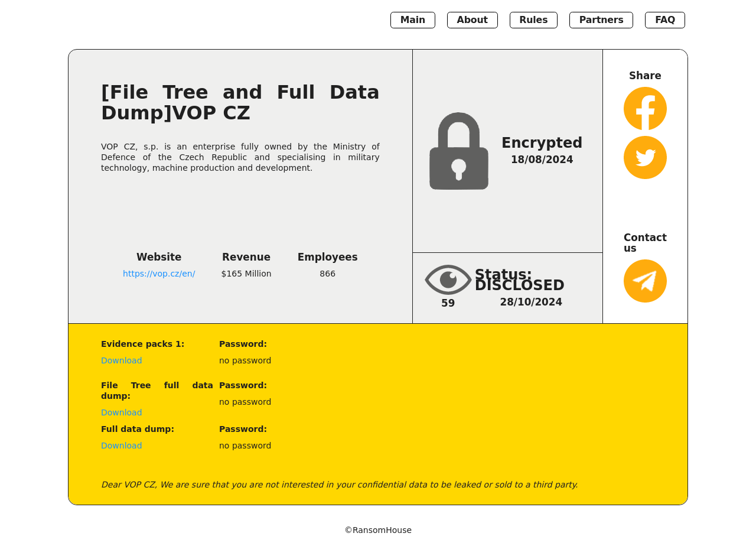Viewport: 756px width, 546px height.
Task: Open the Main page
Action: coord(412,20)
